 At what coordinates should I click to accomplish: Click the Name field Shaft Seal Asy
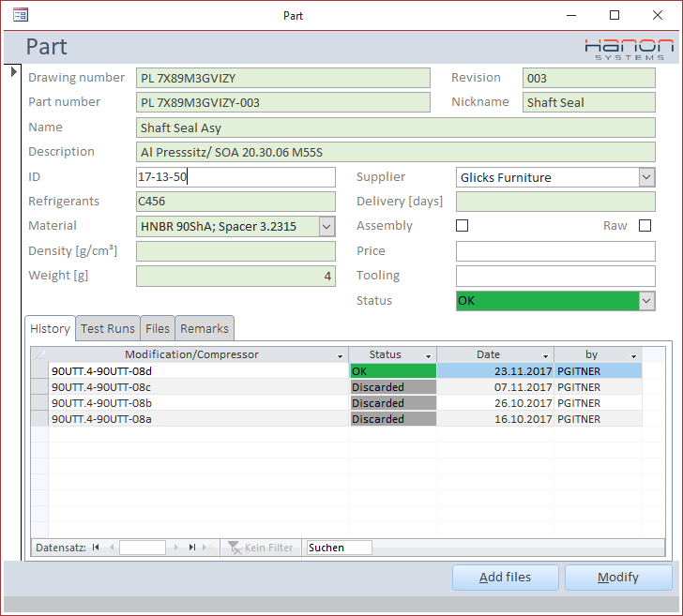coord(396,128)
